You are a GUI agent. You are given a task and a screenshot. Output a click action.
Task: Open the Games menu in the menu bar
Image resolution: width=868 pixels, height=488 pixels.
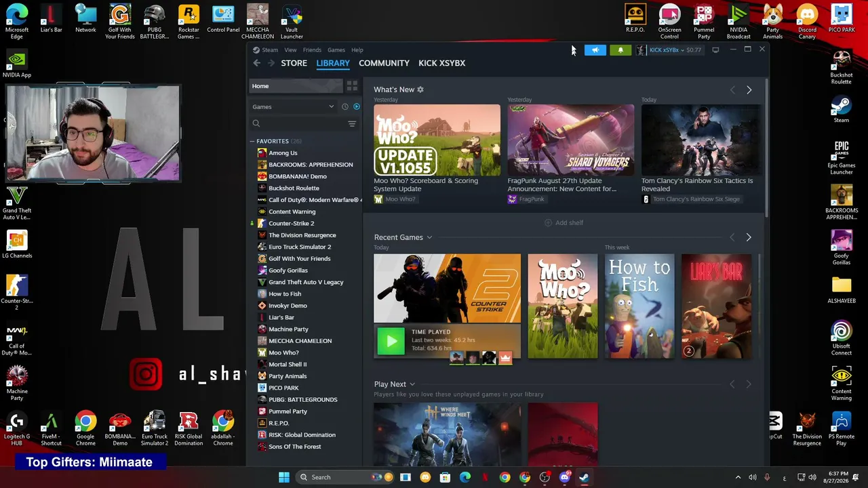pyautogui.click(x=336, y=49)
